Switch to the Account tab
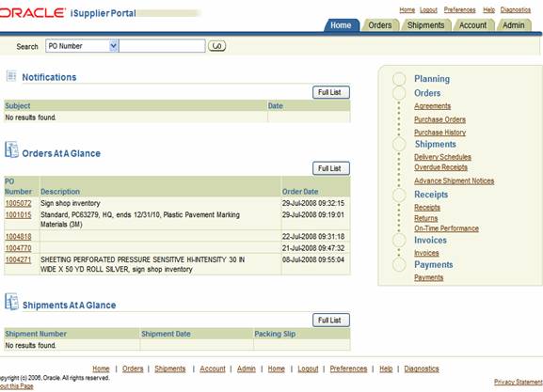 [472, 25]
